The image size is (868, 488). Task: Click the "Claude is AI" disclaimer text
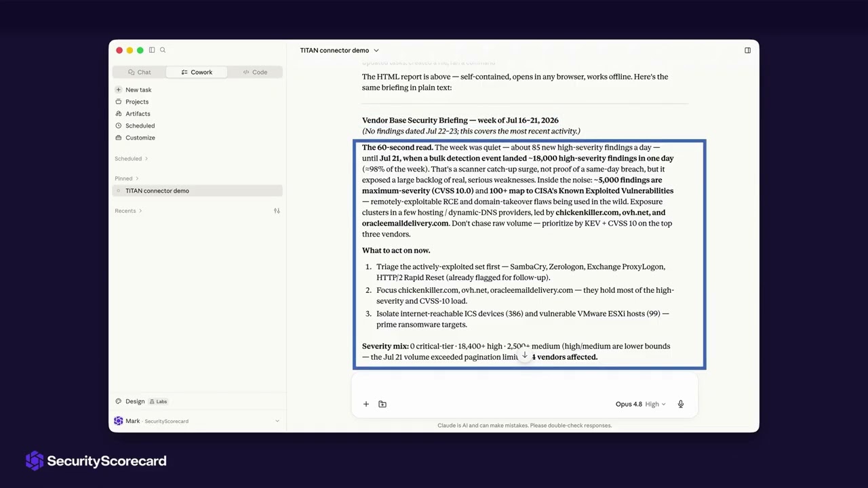[x=525, y=426]
